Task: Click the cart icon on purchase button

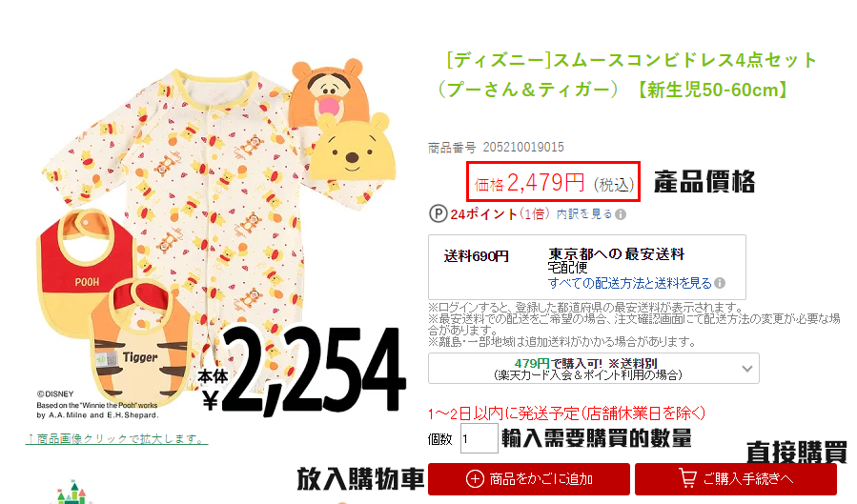Action: coord(687,477)
